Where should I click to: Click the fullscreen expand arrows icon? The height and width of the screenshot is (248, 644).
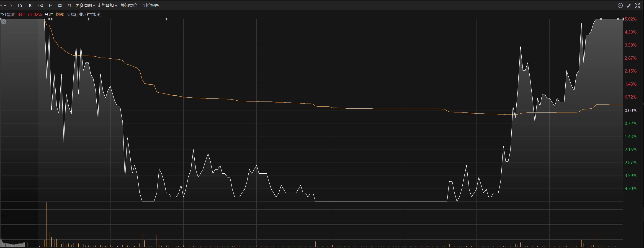click(637, 5)
